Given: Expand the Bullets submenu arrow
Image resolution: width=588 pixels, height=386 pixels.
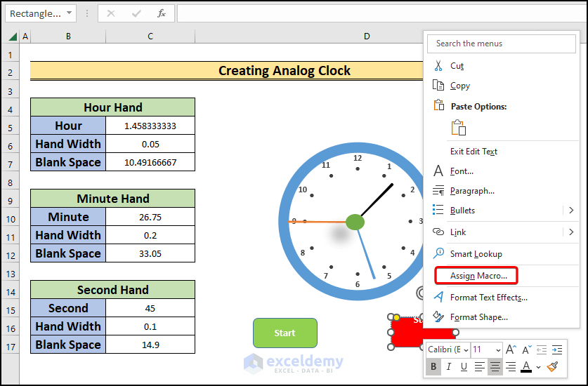Looking at the screenshot, I should tap(571, 211).
